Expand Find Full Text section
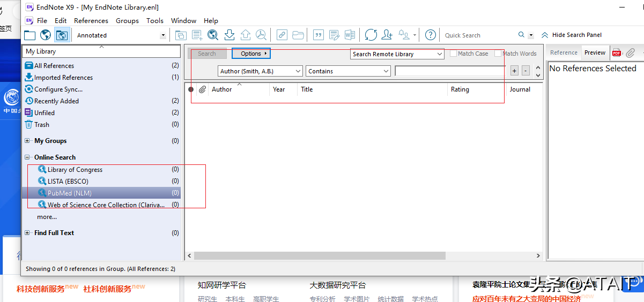This screenshot has width=644, height=302. [27, 233]
